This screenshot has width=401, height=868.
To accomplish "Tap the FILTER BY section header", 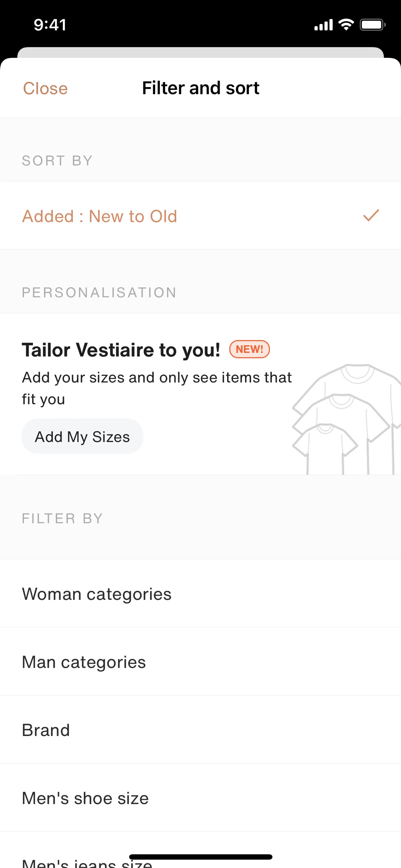I will click(62, 519).
